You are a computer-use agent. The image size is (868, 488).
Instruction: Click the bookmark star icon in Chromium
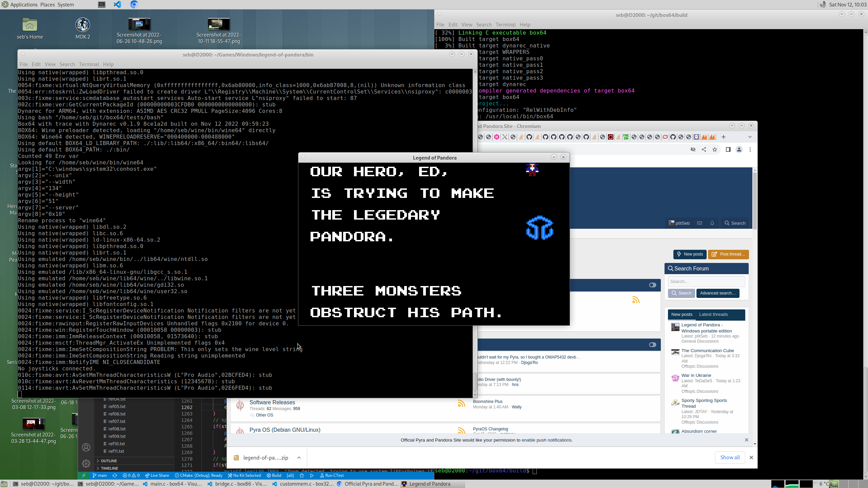coord(715,149)
